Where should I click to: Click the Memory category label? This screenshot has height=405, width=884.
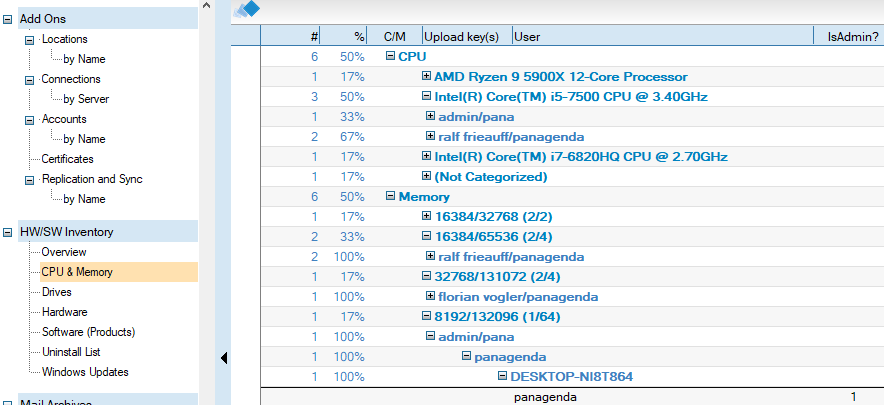(424, 197)
